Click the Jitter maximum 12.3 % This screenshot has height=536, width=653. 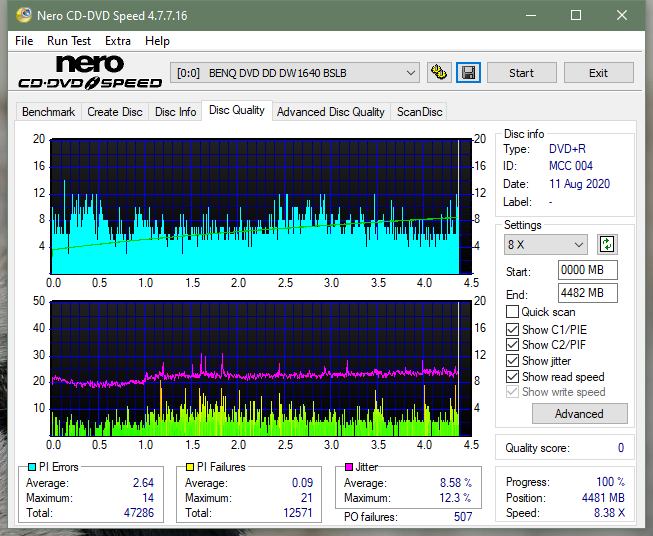coord(456,498)
